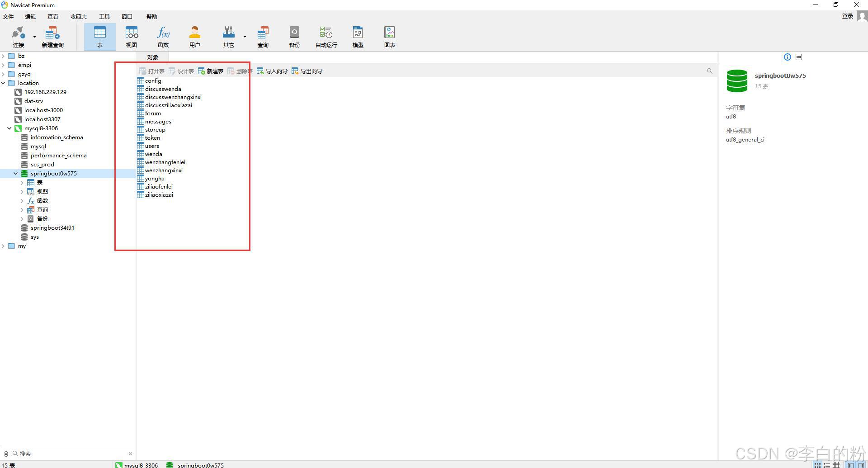This screenshot has height=468, width=868.
Task: Click the 其它 other tools icon
Action: [x=229, y=37]
